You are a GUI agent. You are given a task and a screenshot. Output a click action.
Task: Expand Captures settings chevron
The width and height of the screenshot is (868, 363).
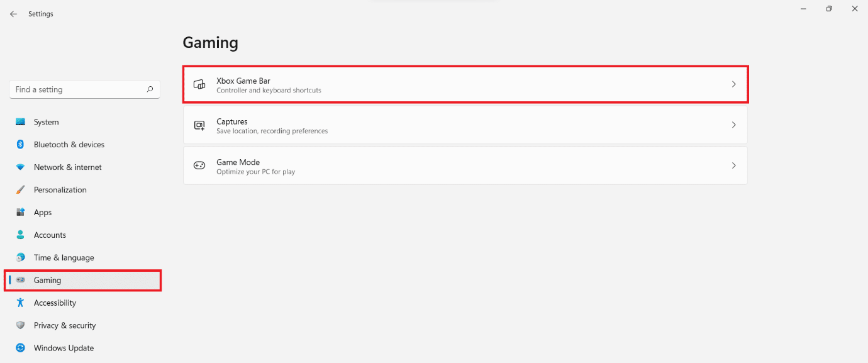pyautogui.click(x=733, y=125)
